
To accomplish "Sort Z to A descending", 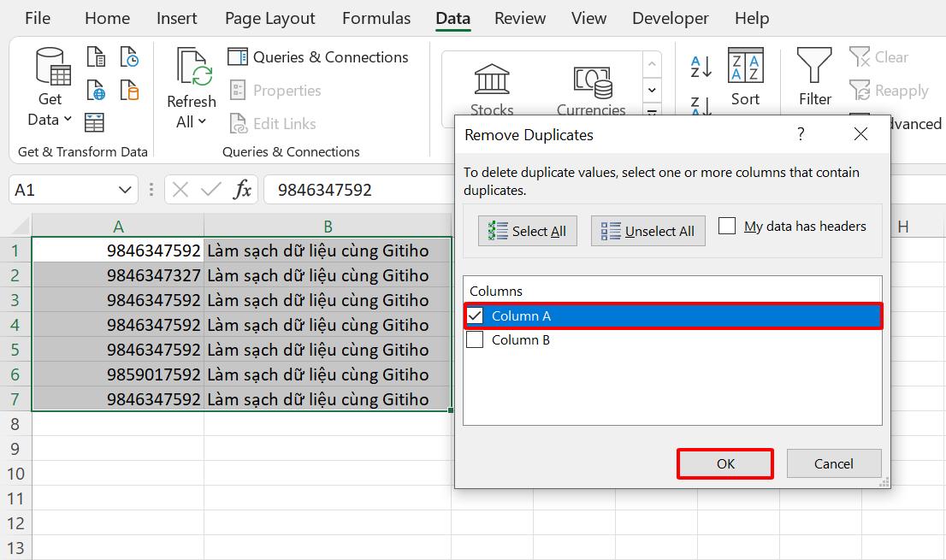I will [x=701, y=105].
